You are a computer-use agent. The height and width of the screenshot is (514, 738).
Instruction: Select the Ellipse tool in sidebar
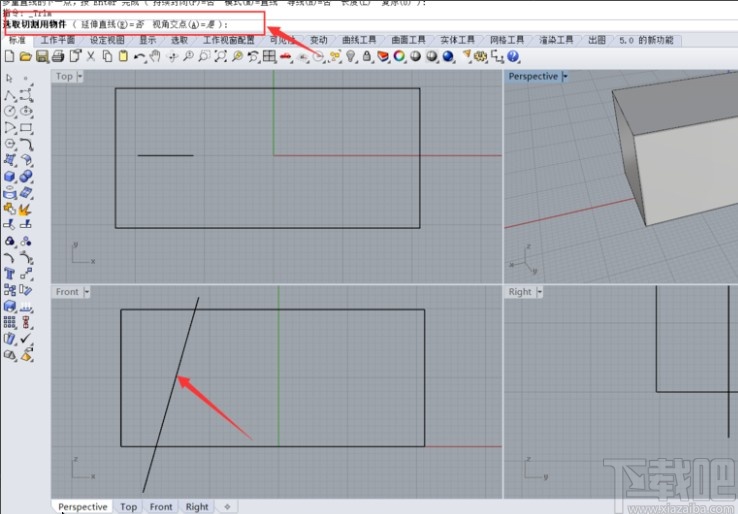26,111
